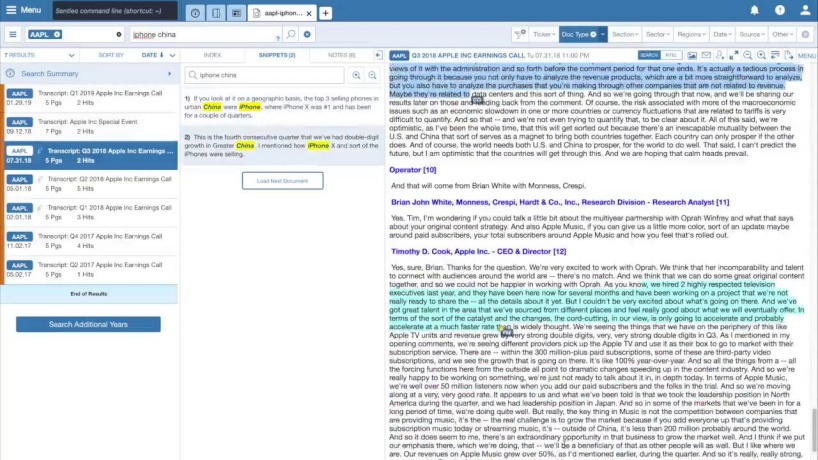
Task: Jump to snippet 2 about Greater China growth
Action: 282,146
